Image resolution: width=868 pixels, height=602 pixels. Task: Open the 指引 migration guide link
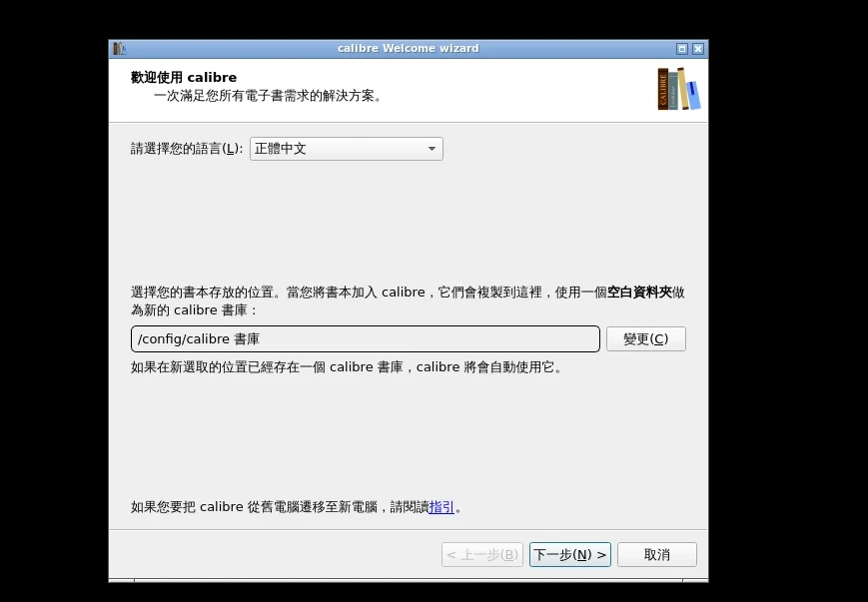441,507
